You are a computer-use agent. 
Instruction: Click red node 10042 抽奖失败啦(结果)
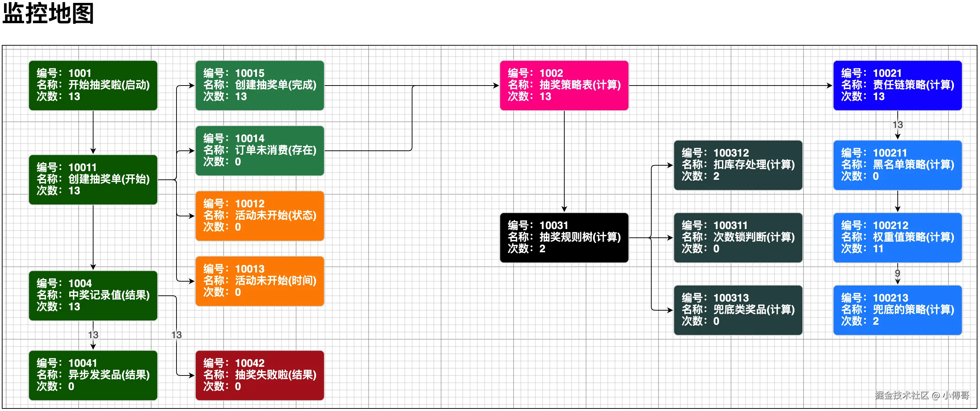pos(259,375)
